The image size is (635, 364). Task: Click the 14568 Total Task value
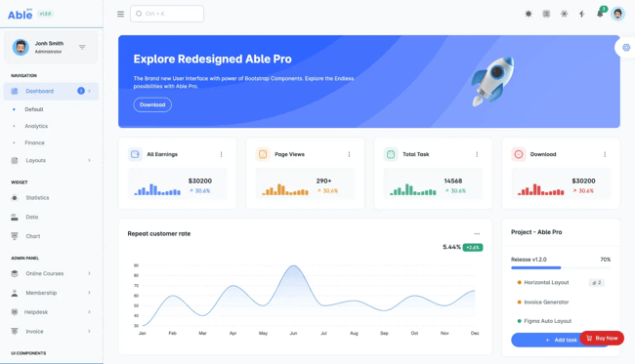tap(452, 181)
